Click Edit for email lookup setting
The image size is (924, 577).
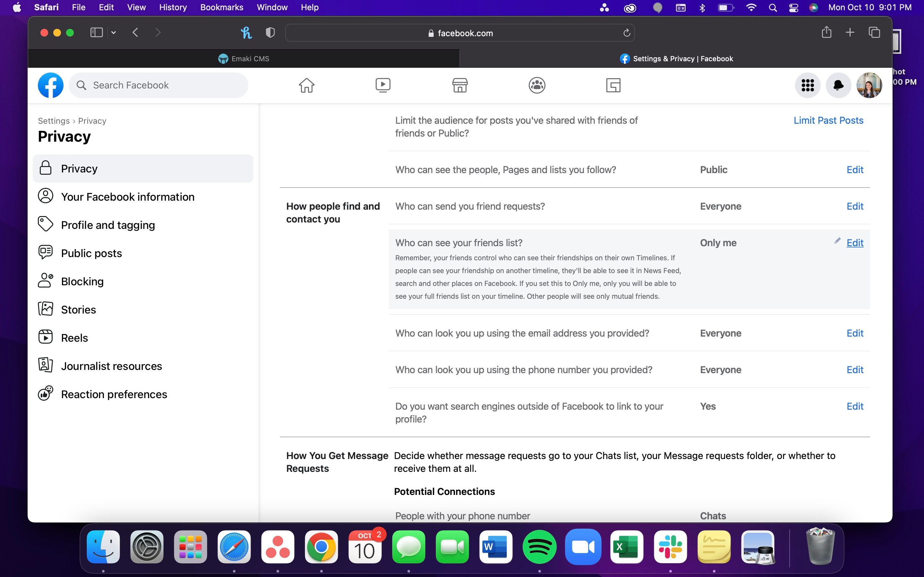pos(855,333)
